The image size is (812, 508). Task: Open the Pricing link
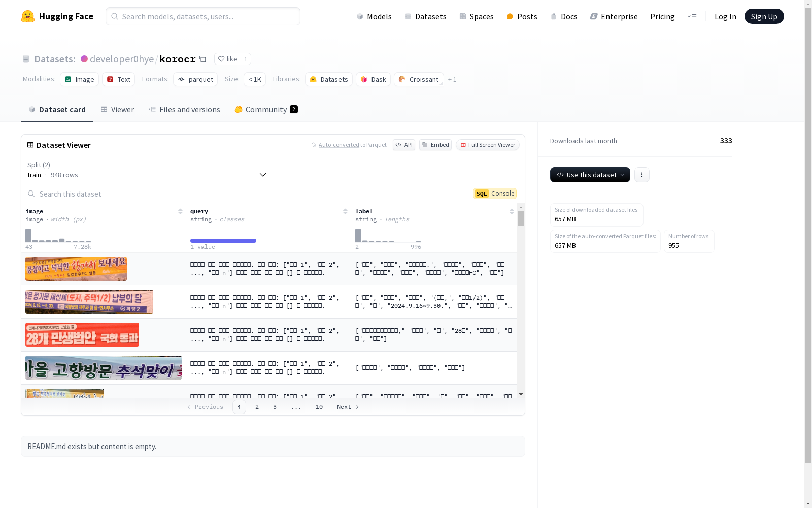(662, 16)
